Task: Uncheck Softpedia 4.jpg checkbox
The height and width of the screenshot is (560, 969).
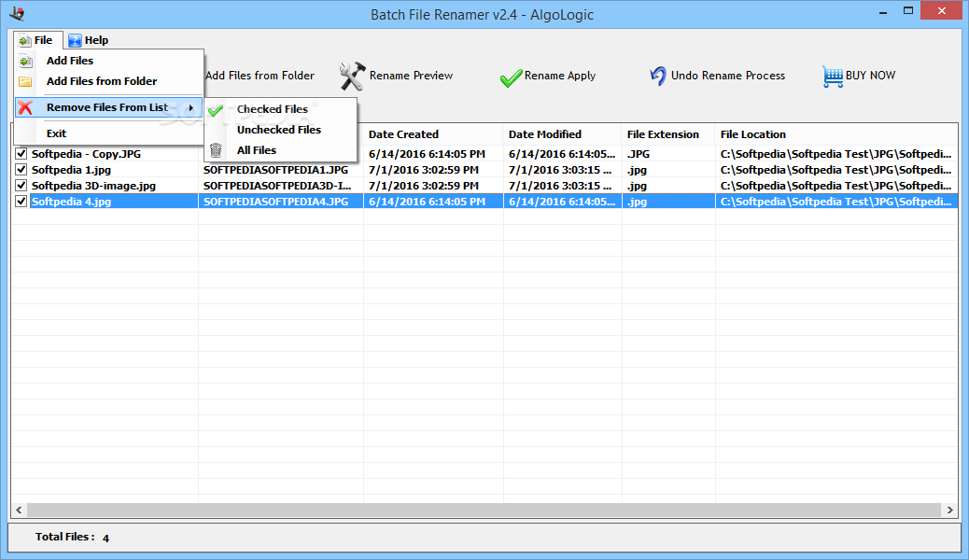Action: tap(21, 201)
